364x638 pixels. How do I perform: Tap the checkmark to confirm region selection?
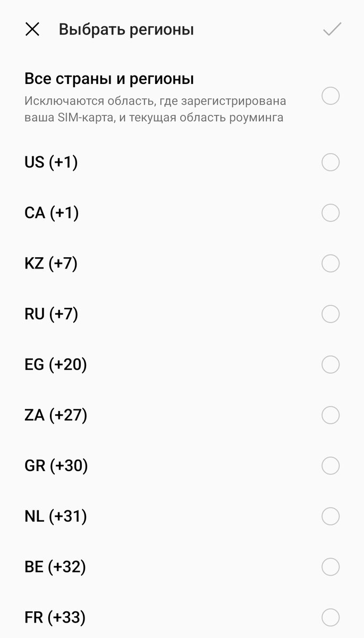(x=332, y=29)
